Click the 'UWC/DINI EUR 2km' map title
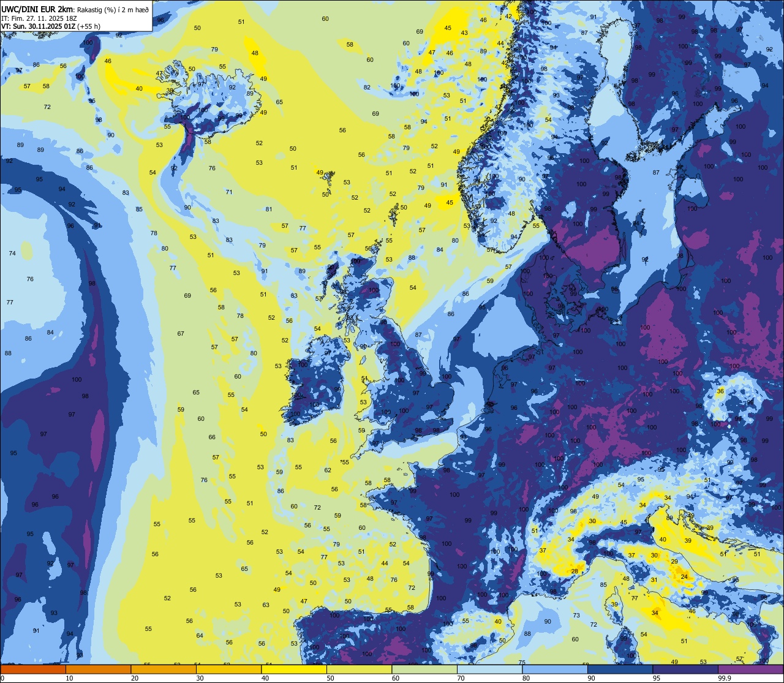Screen dimensions: 784x683 pos(36,9)
